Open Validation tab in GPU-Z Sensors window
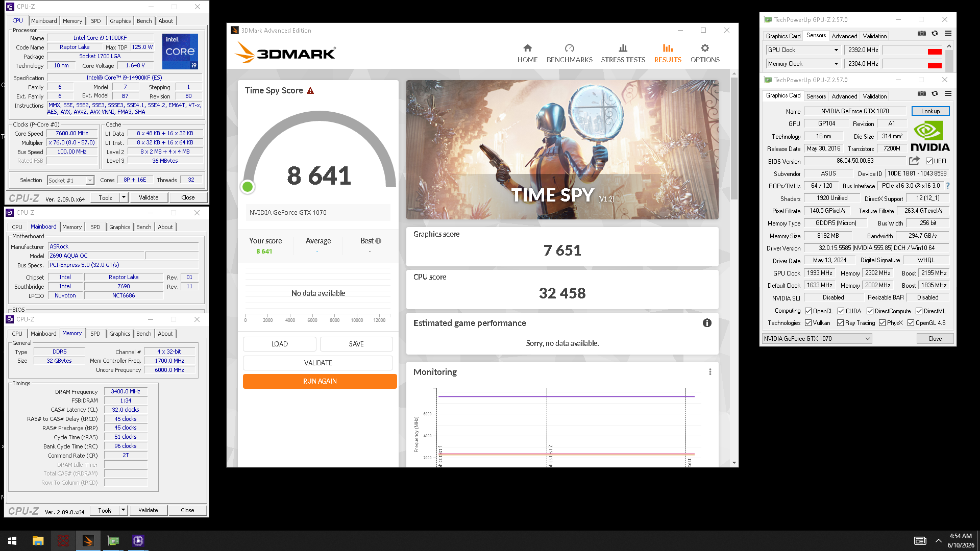Screen dimensions: 980x551 click(875, 36)
